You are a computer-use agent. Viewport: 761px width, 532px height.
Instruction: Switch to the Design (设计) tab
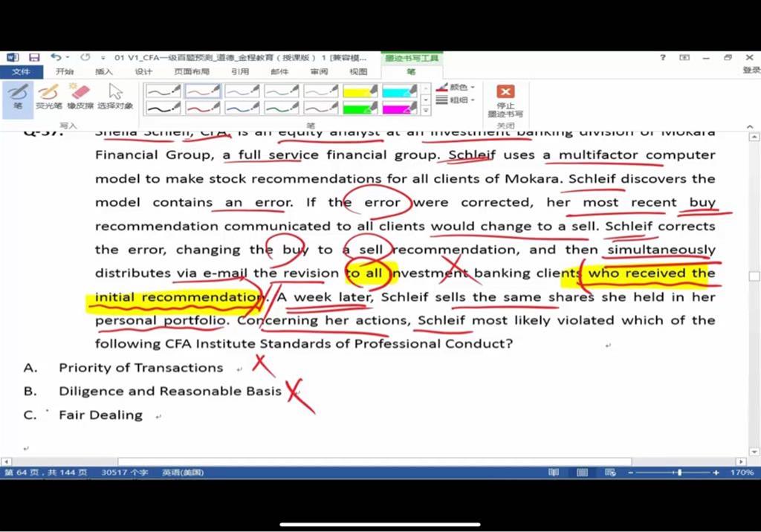[143, 72]
